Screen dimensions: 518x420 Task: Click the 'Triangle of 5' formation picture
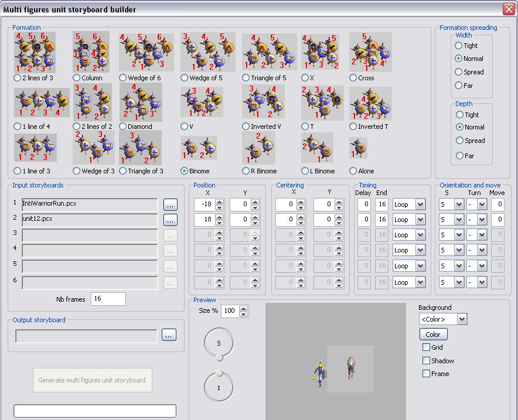coord(270,52)
